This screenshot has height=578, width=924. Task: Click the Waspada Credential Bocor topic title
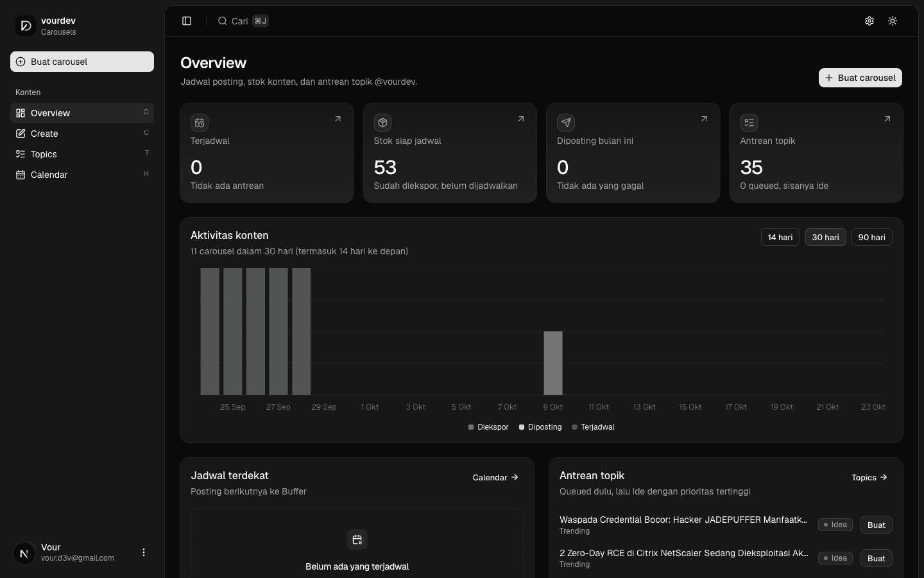[683, 520]
